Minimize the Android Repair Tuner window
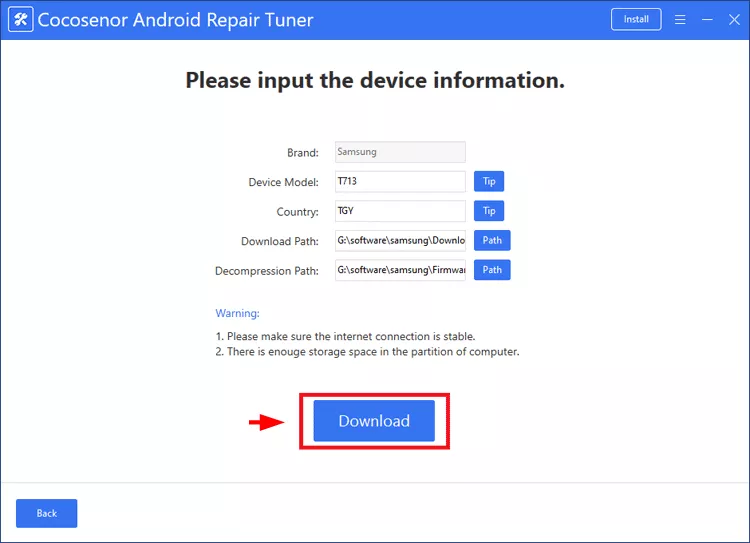Image resolution: width=750 pixels, height=543 pixels. tap(707, 20)
